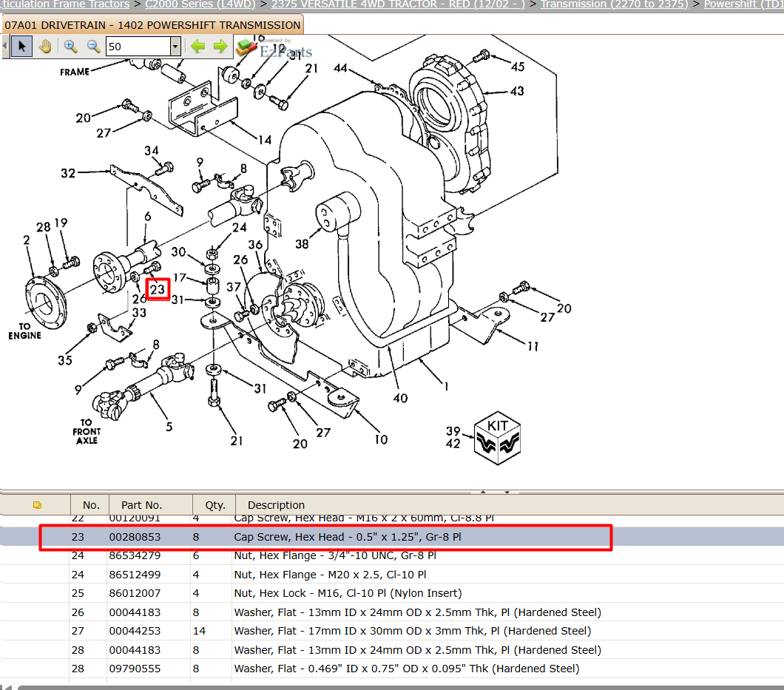Go to next page with right green arrow
784x690 pixels.
pyautogui.click(x=220, y=47)
